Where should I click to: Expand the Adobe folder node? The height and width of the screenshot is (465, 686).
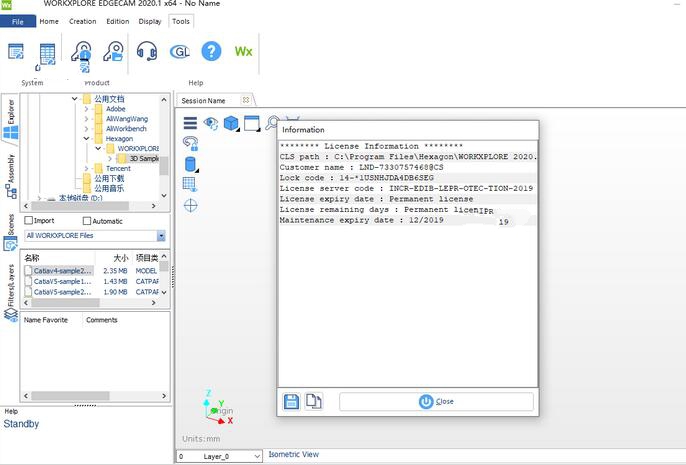pyautogui.click(x=86, y=109)
